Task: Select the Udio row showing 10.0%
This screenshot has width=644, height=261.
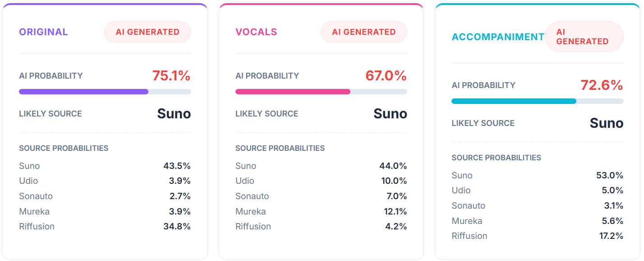Action: 321,181
